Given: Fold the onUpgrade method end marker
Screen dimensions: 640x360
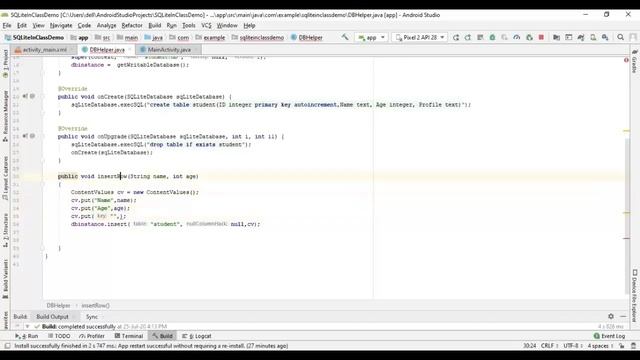Looking at the screenshot, I should tap(42, 160).
